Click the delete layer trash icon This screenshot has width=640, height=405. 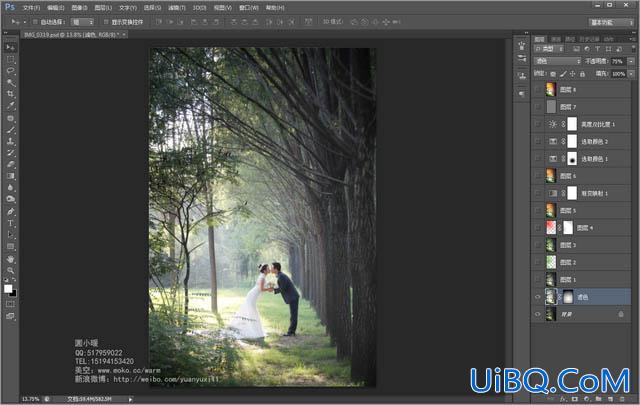622,398
